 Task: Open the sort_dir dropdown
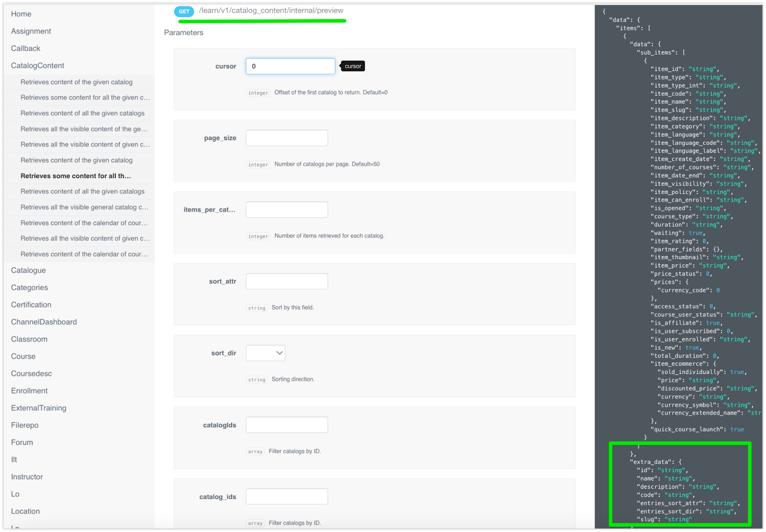tap(265, 353)
